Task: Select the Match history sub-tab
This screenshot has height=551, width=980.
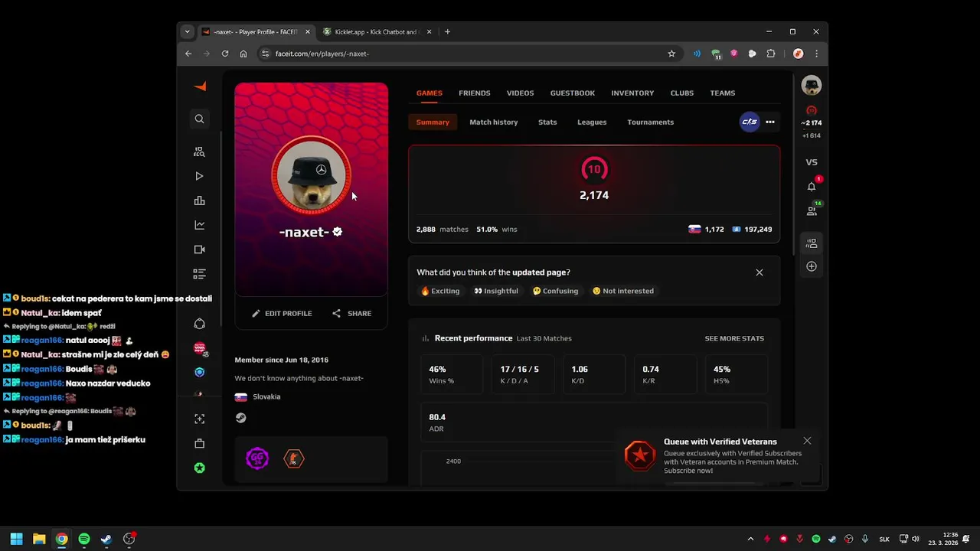Action: point(494,122)
